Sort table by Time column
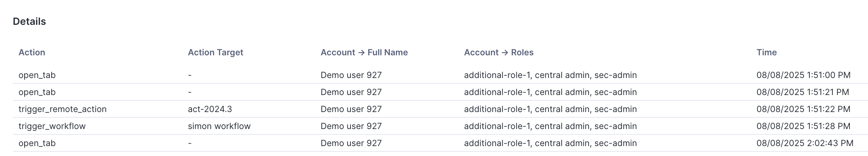The image size is (868, 156). click(766, 52)
